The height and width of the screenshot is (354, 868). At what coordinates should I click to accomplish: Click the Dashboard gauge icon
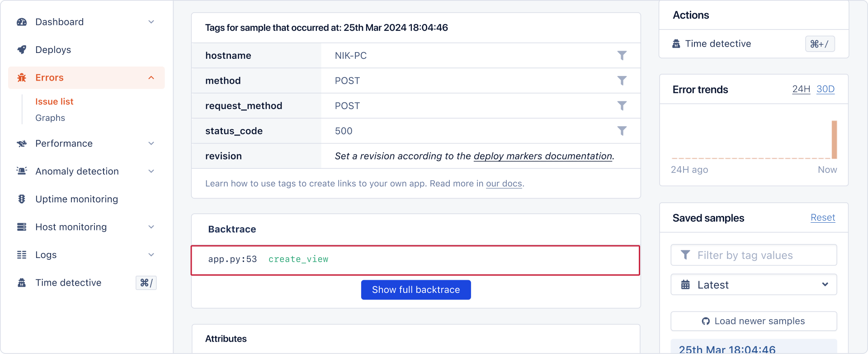[22, 22]
